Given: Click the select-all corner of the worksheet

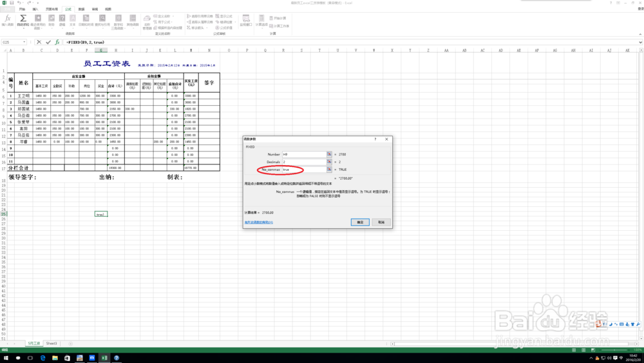Looking at the screenshot, I should (5, 50).
